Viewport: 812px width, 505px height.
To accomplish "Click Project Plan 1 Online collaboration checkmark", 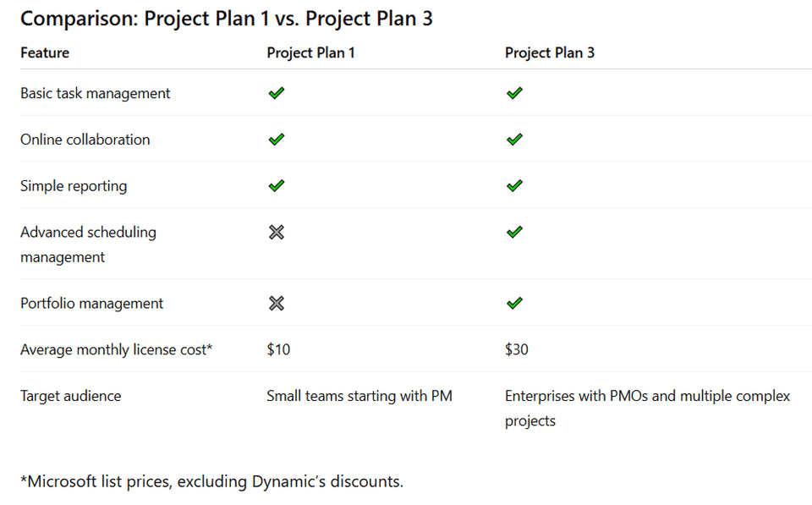I will (276, 140).
